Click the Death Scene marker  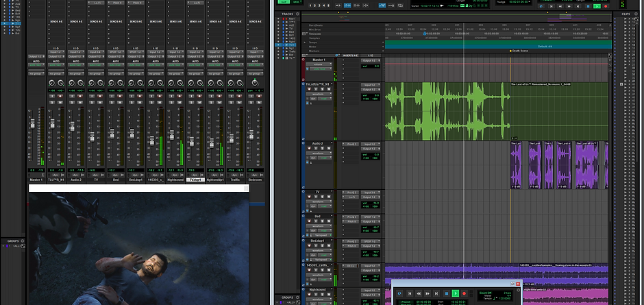coord(510,51)
